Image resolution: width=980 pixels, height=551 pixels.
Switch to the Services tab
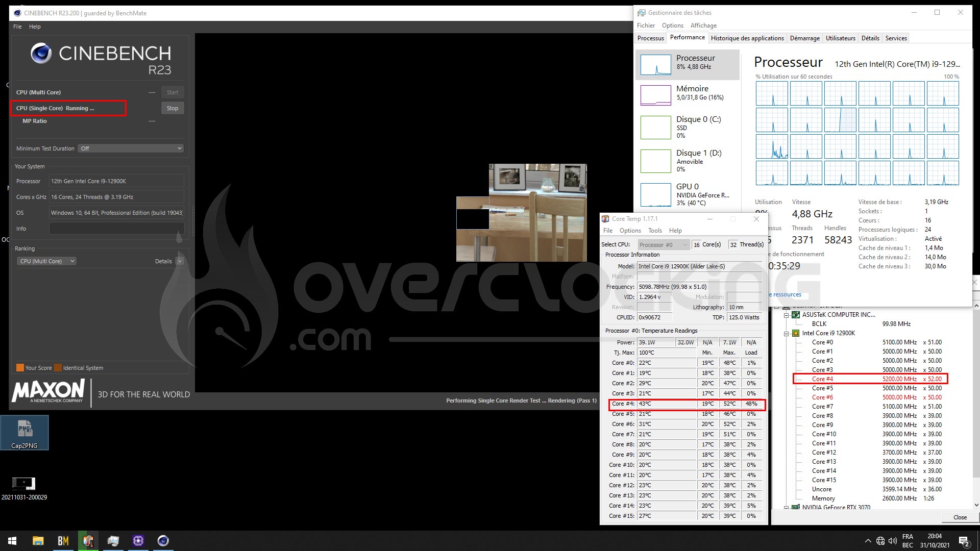pos(896,38)
